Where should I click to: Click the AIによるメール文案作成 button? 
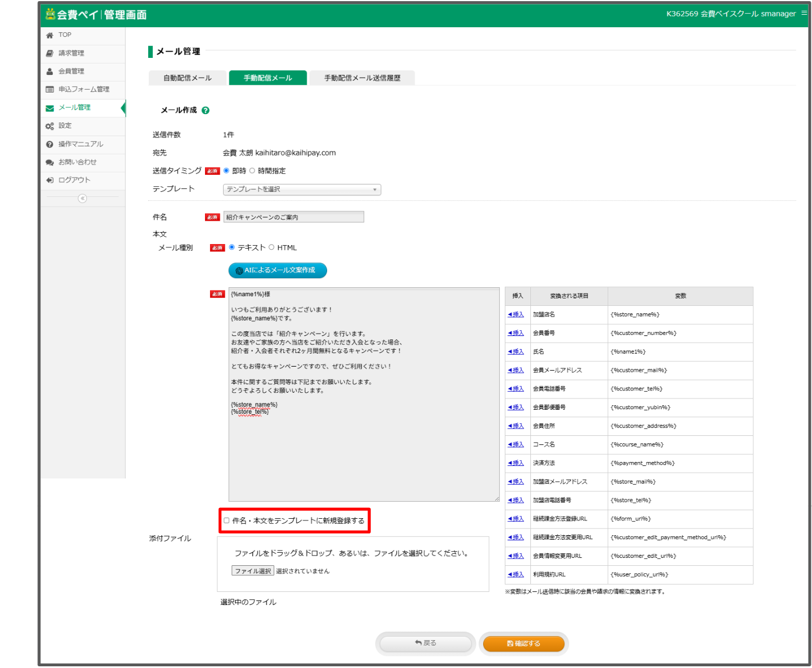278,271
